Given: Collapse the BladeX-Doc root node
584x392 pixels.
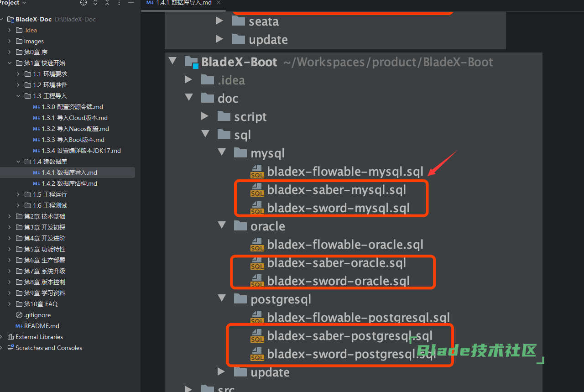Looking at the screenshot, I should (x=2, y=19).
